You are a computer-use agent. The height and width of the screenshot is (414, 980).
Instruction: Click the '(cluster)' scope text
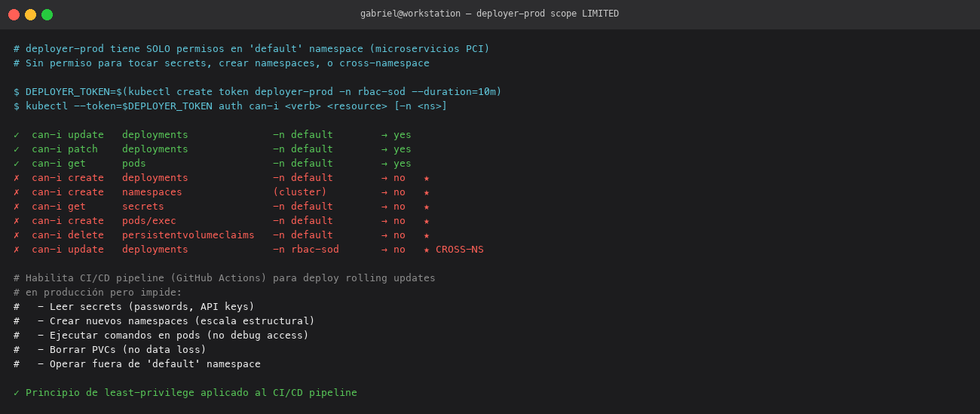300,192
